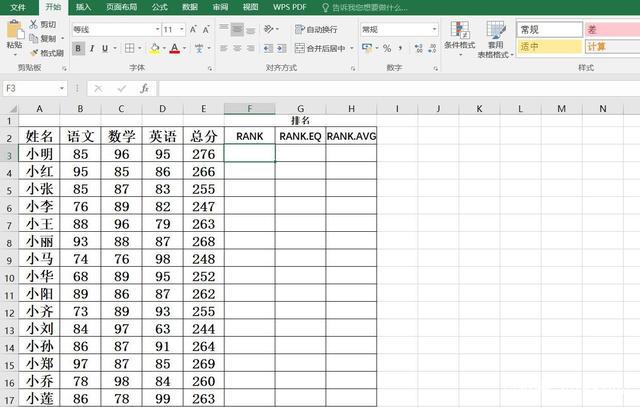Image resolution: width=640 pixels, height=407 pixels.
Task: Open the Merge and Center dropdown arrow
Action: 352,48
